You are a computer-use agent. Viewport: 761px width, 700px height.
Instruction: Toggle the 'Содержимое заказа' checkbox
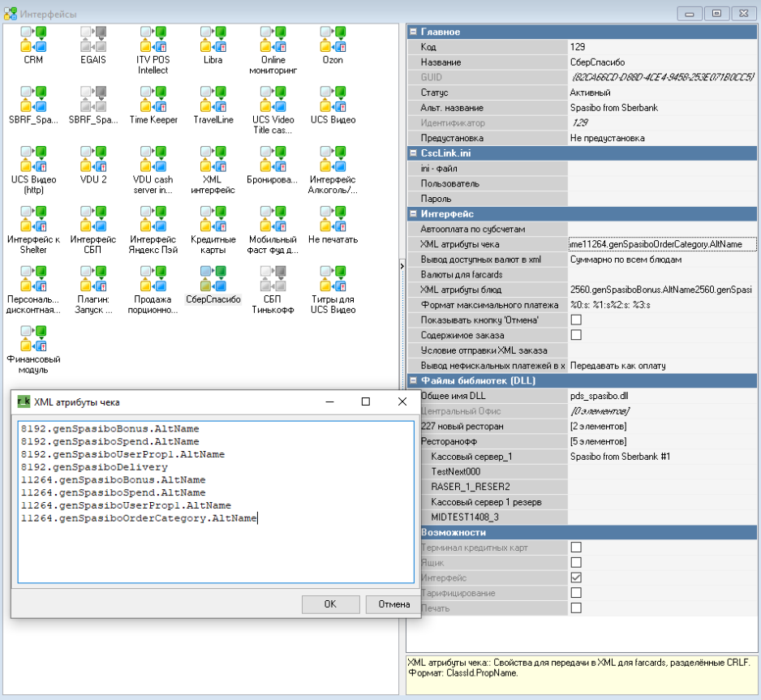pyautogui.click(x=576, y=335)
